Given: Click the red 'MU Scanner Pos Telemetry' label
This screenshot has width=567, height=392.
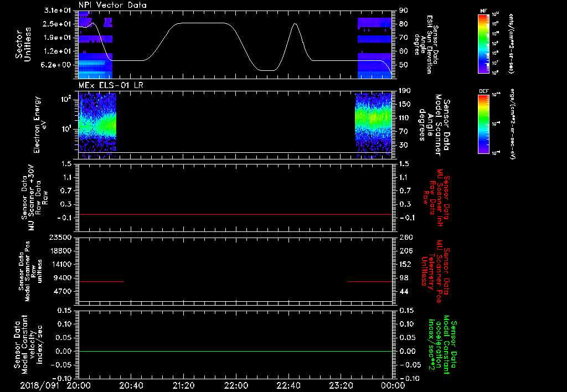Looking at the screenshot, I should 435,271.
